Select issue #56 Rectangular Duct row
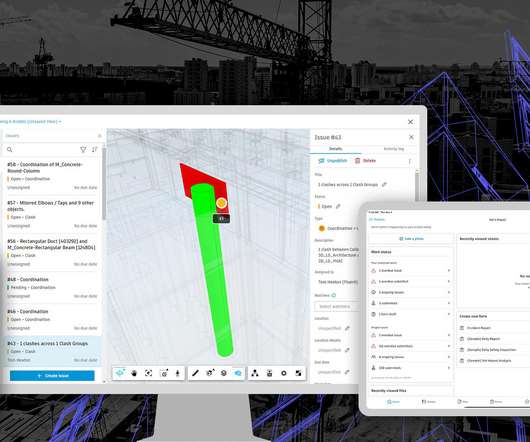 coord(52,252)
